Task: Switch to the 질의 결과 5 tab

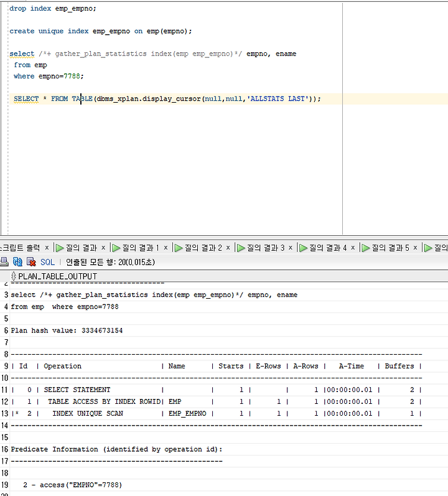Action: (390, 248)
